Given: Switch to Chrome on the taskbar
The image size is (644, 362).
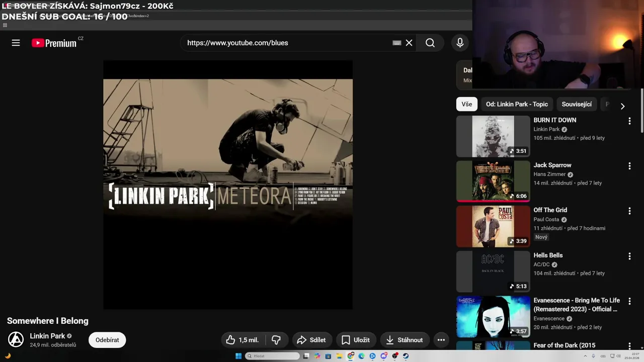Looking at the screenshot, I should 350,356.
